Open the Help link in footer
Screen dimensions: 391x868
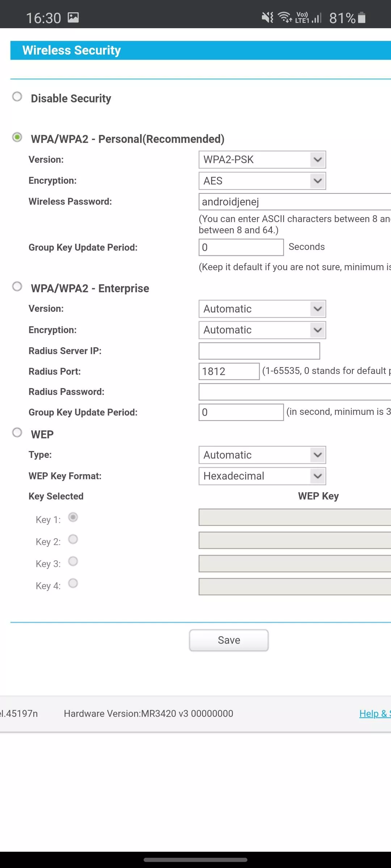pyautogui.click(x=374, y=714)
